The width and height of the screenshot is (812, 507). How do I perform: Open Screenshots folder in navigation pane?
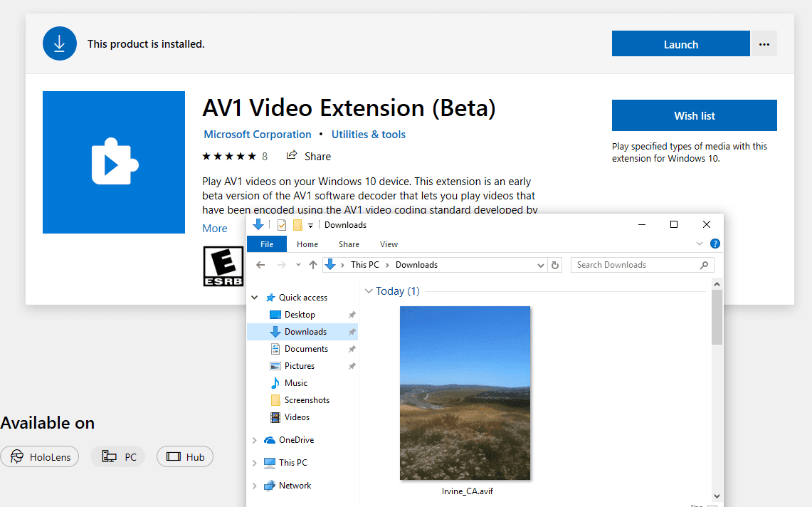pyautogui.click(x=307, y=399)
